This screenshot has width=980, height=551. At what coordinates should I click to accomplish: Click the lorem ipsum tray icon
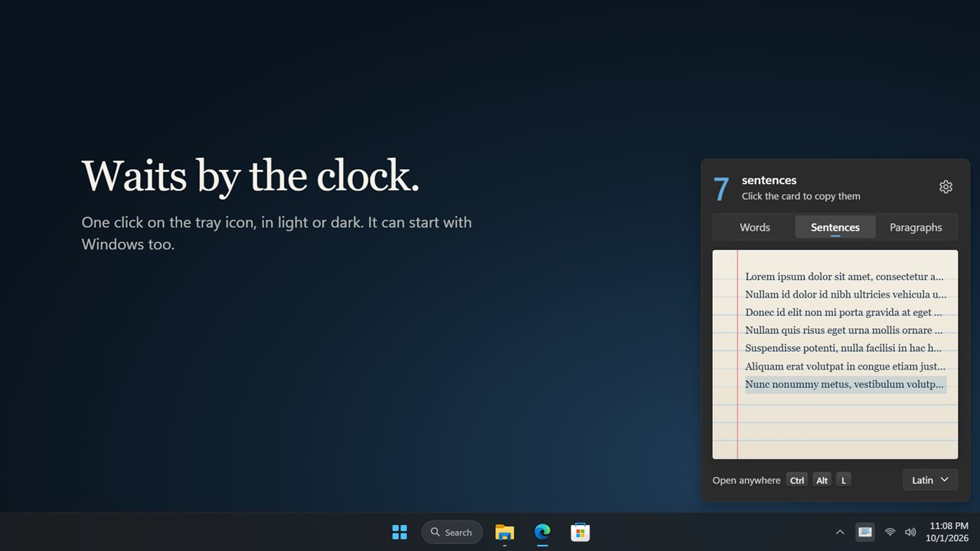point(865,532)
